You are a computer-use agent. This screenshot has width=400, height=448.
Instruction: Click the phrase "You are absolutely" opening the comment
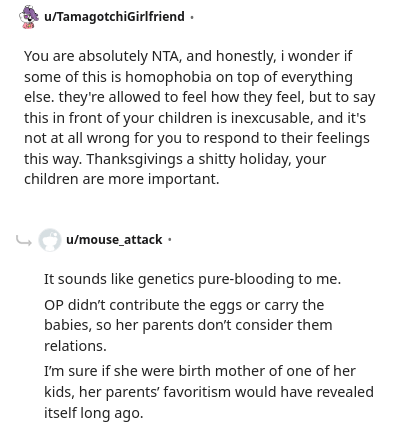(x=86, y=56)
